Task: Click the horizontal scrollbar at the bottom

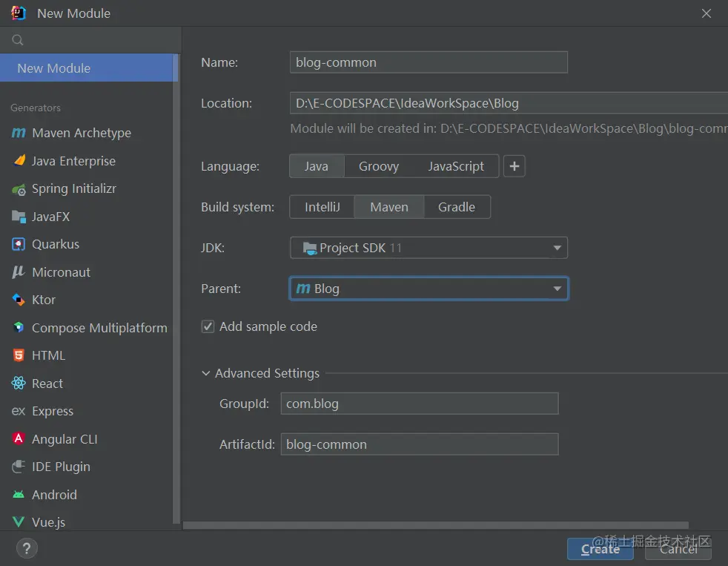Action: [x=435, y=525]
